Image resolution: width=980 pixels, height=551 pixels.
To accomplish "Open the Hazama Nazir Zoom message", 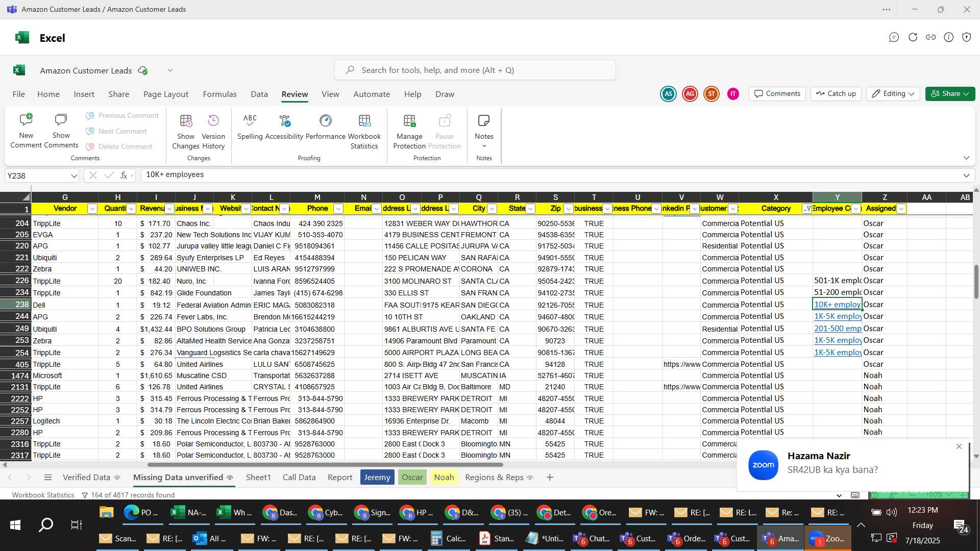I will coord(852,465).
